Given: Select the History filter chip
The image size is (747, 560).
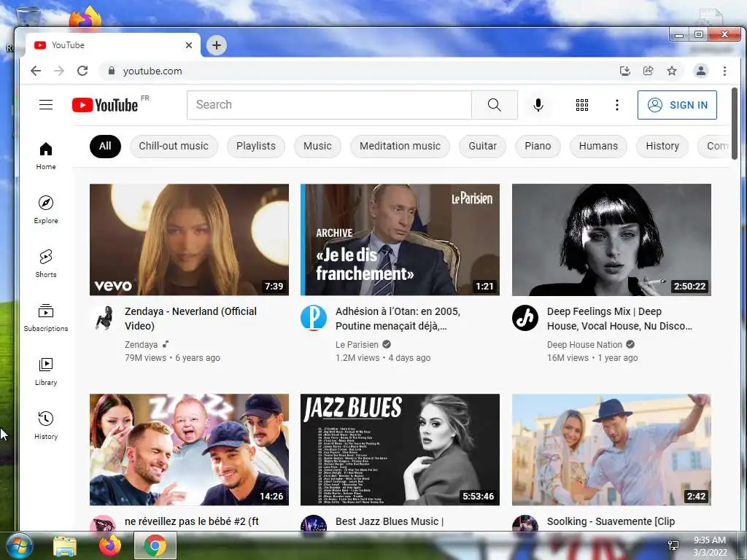Looking at the screenshot, I should pyautogui.click(x=662, y=146).
